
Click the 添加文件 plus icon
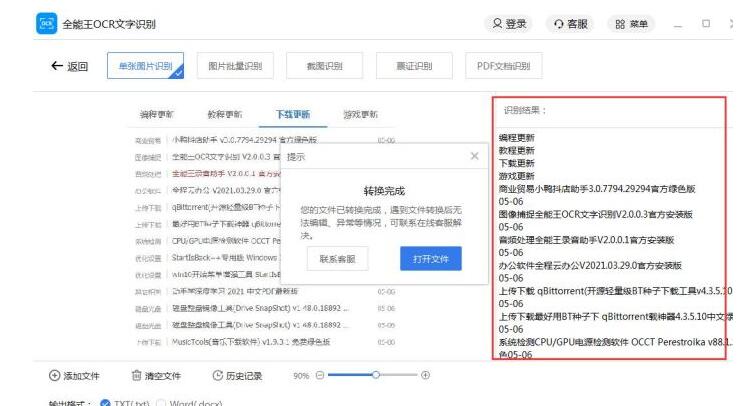54,376
